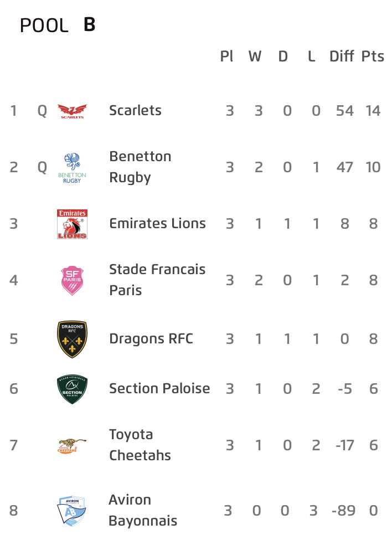
Task: Click the POOL B heading
Action: (58, 25)
